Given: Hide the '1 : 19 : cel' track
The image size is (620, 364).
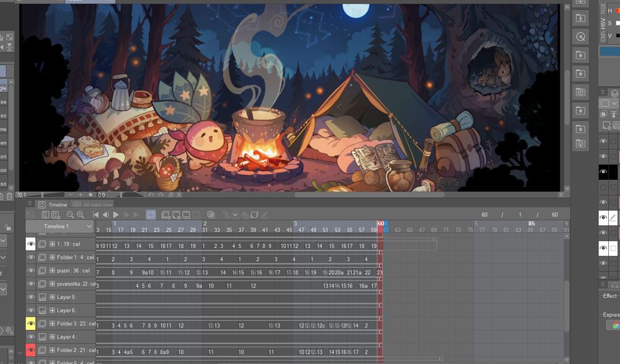Looking at the screenshot, I should [x=31, y=244].
